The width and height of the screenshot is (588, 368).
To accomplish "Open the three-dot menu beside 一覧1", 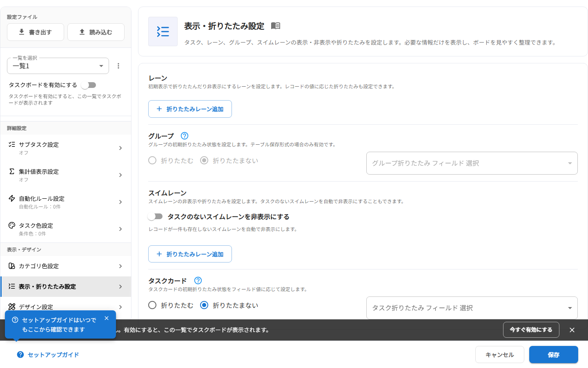I will coord(118,66).
